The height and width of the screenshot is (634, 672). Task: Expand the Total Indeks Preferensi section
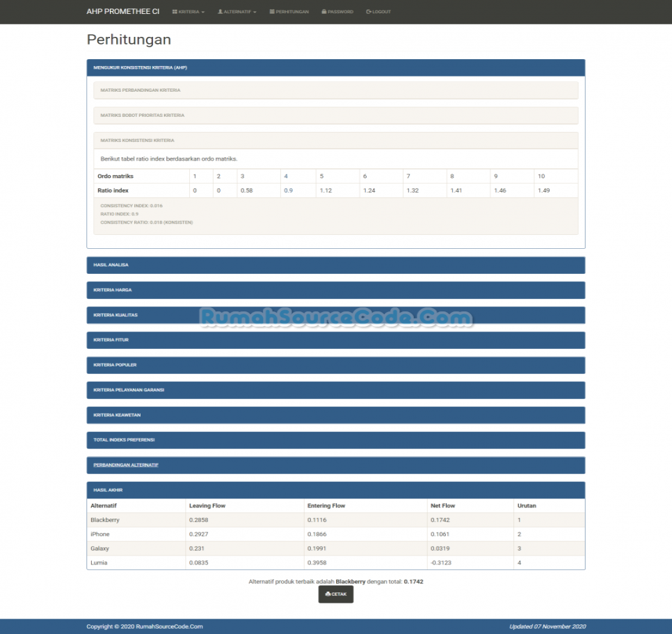(124, 440)
